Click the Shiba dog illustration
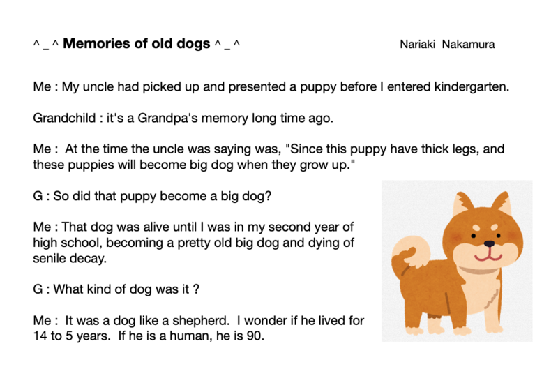Screen dimensions: 558x392 (x=457, y=261)
